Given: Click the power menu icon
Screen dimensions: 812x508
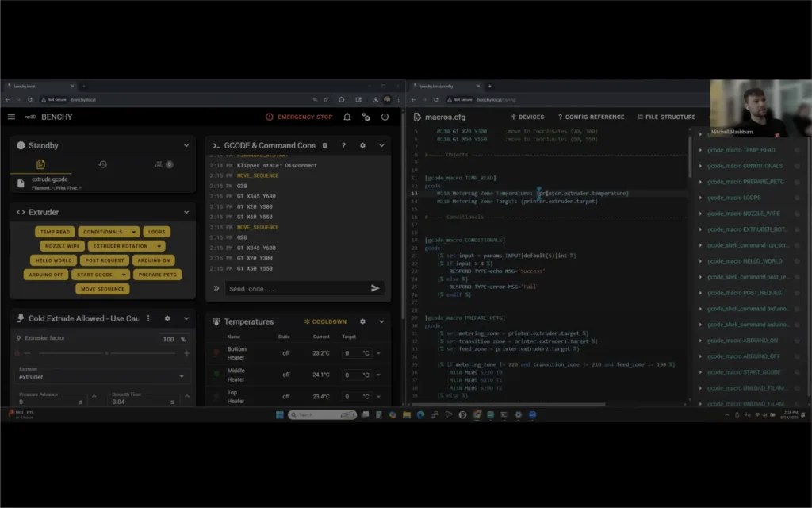Looking at the screenshot, I should pyautogui.click(x=385, y=117).
